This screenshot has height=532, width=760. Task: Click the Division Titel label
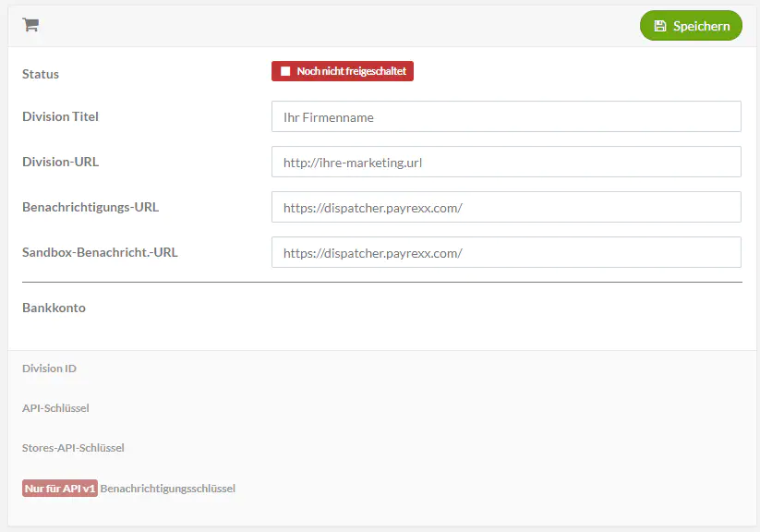[60, 117]
